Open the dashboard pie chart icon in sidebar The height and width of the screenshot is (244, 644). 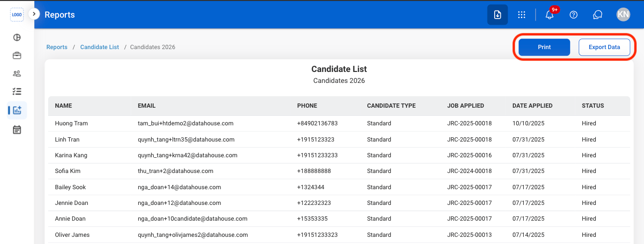[x=17, y=38]
